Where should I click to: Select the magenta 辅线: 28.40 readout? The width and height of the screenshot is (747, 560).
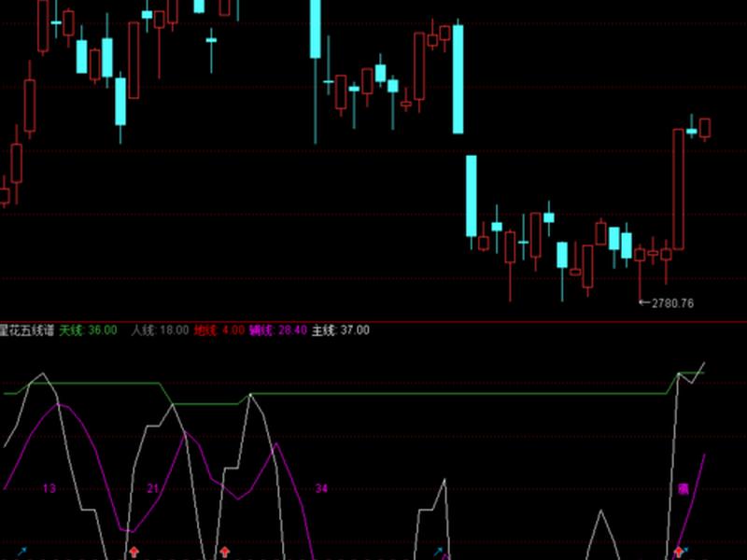(x=278, y=330)
